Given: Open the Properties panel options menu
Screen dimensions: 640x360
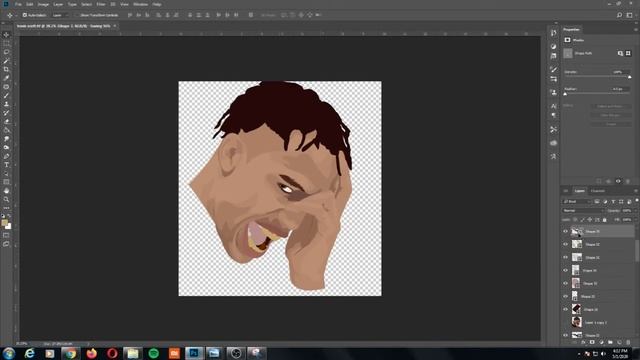Looking at the screenshot, I should (x=636, y=29).
